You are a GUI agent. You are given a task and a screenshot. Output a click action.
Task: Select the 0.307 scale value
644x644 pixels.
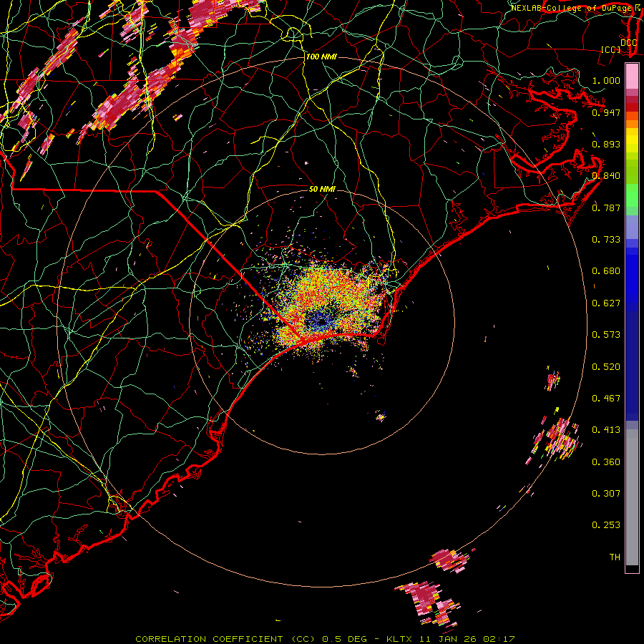pyautogui.click(x=606, y=494)
